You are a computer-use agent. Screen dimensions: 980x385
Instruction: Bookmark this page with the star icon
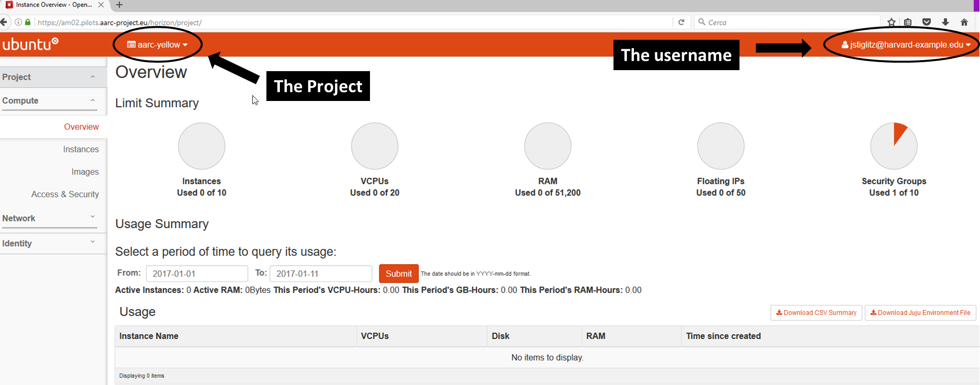coord(891,22)
